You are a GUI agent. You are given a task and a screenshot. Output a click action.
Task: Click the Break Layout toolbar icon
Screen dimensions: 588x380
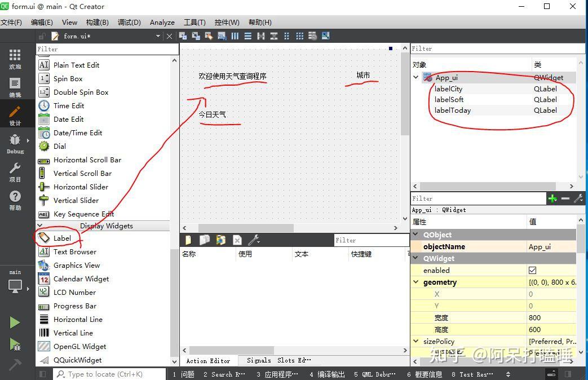pyautogui.click(x=312, y=36)
